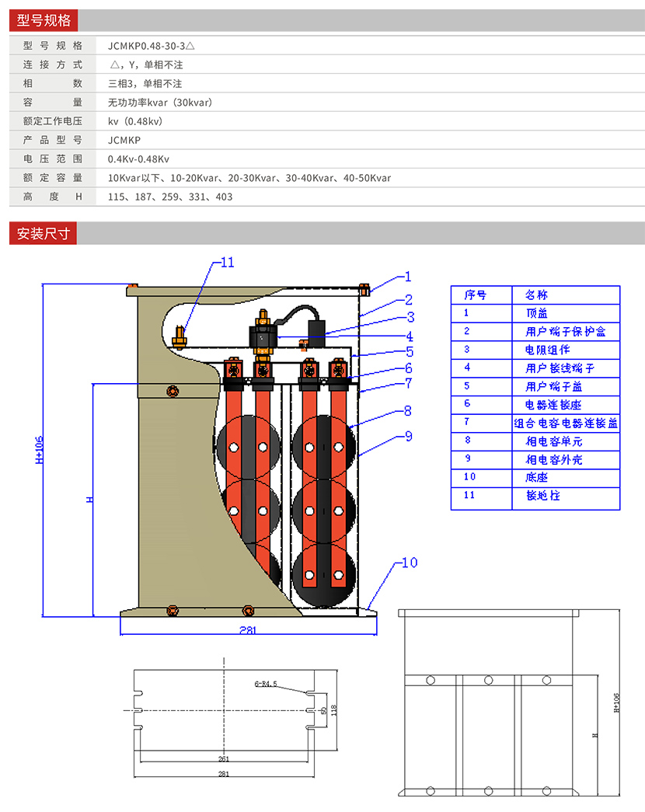Select the 顶盖 row in the parts legend

pos(536,313)
